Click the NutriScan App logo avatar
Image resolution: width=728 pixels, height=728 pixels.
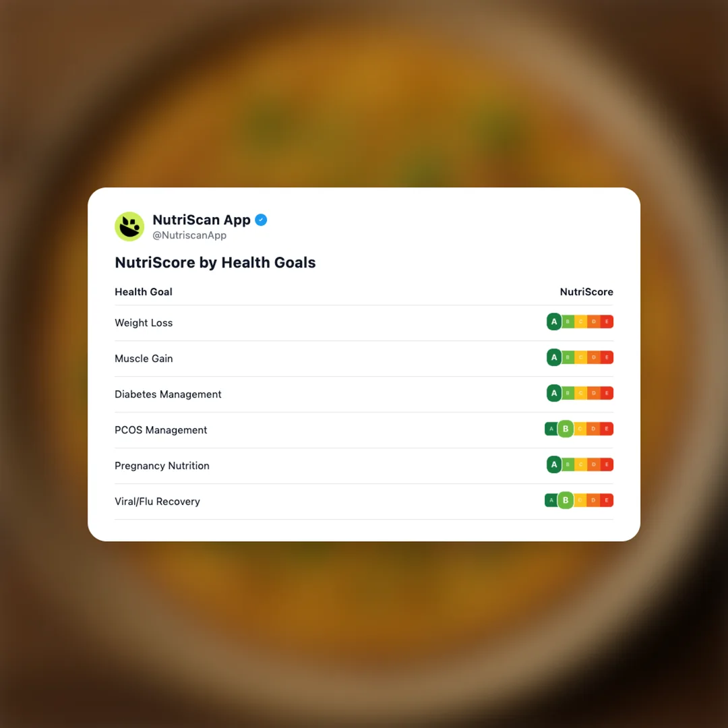tap(129, 226)
